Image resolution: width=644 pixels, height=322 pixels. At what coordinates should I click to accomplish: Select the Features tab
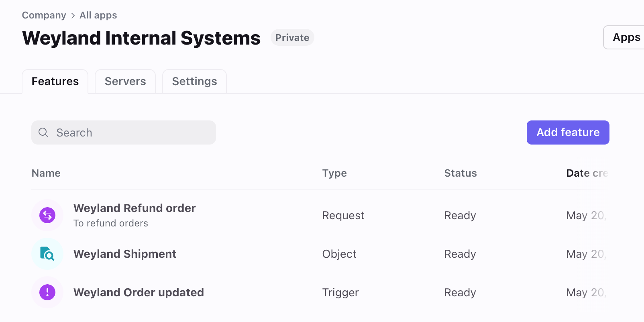[x=55, y=82]
